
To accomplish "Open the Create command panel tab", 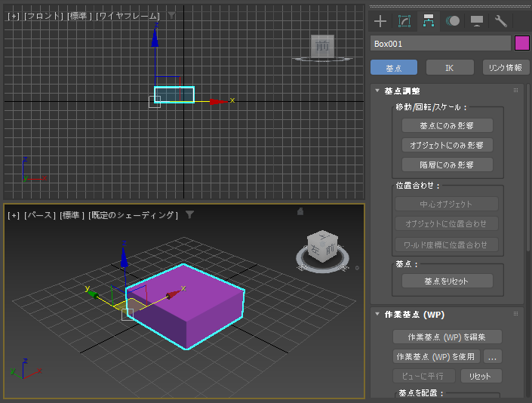I will 380,21.
